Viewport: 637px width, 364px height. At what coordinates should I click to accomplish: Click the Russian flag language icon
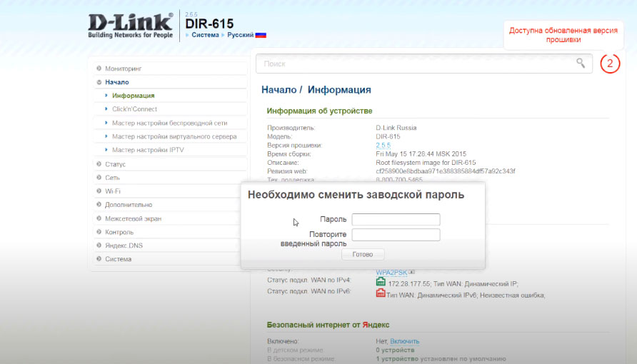pos(261,35)
